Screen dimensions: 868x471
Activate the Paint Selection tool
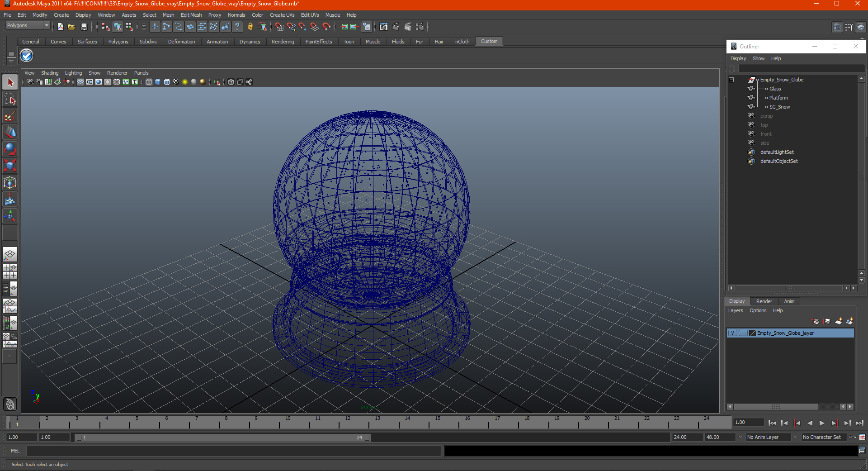[x=10, y=116]
